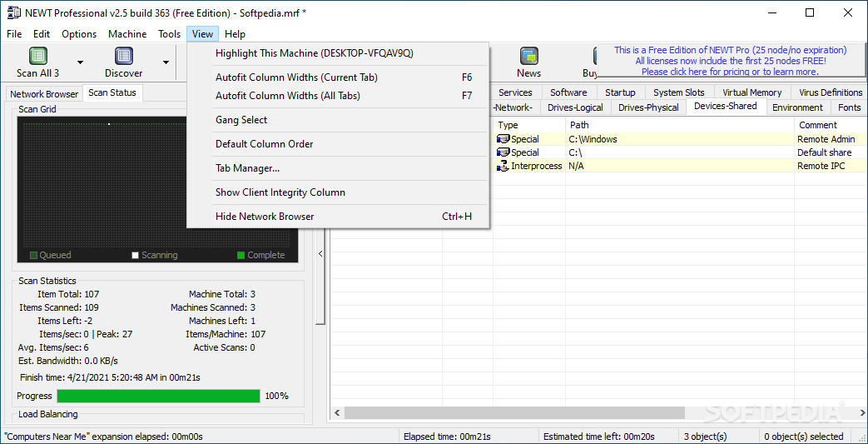Click the green scan Progress bar
The width and height of the screenshot is (868, 444).
tap(158, 396)
